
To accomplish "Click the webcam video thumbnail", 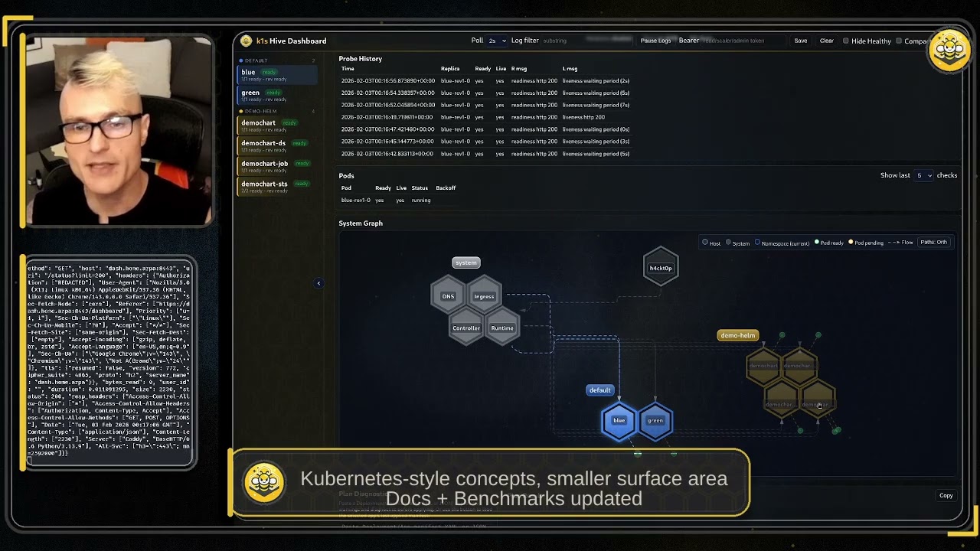I will pos(117,131).
